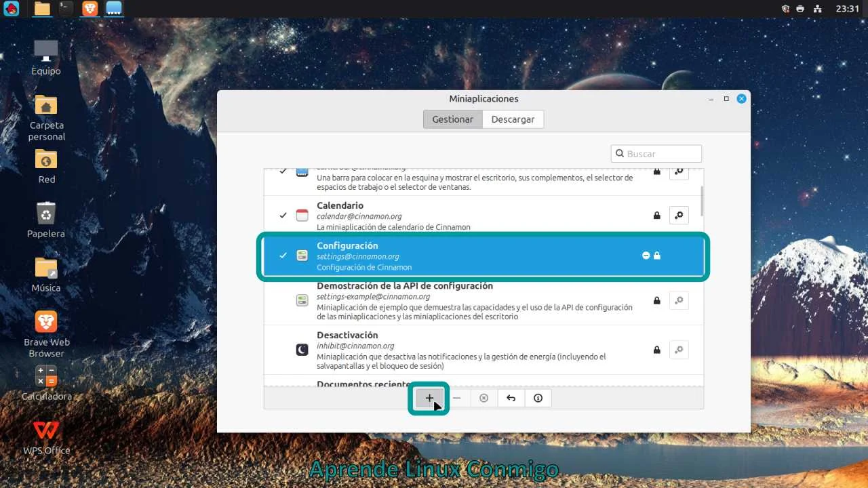Click lock icon on Desactivación row
868x488 pixels.
point(656,350)
